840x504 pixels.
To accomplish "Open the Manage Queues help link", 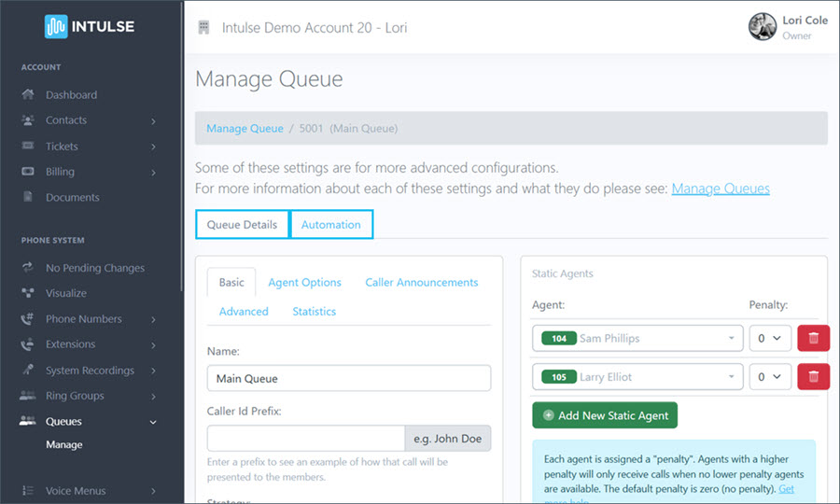I will pyautogui.click(x=721, y=189).
